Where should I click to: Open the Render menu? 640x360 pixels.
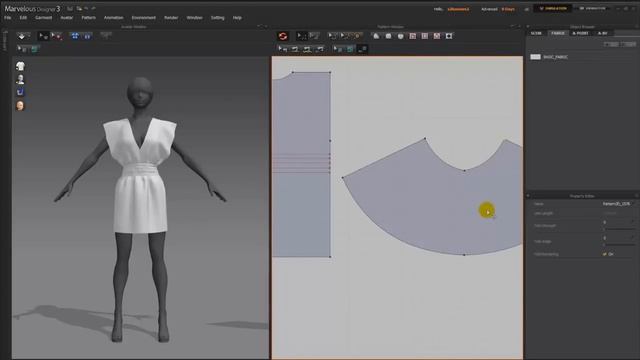click(171, 18)
